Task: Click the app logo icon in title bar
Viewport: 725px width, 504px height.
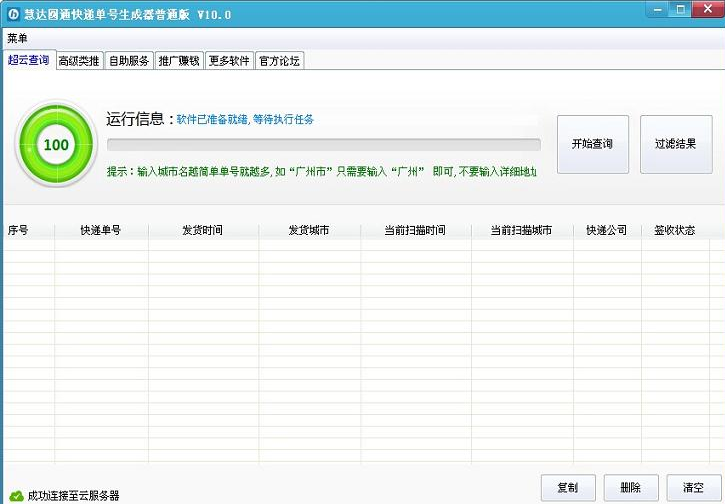Action: 14,14
